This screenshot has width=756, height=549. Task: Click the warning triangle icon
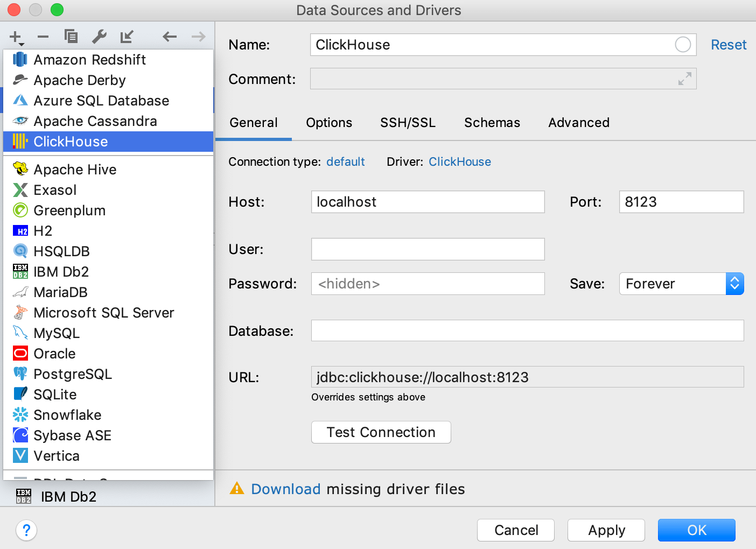point(237,488)
